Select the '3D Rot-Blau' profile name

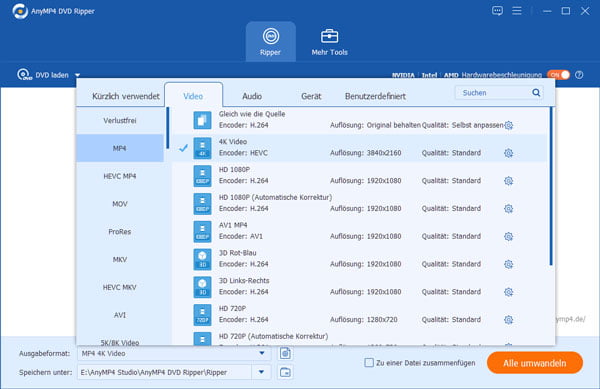[x=237, y=253]
